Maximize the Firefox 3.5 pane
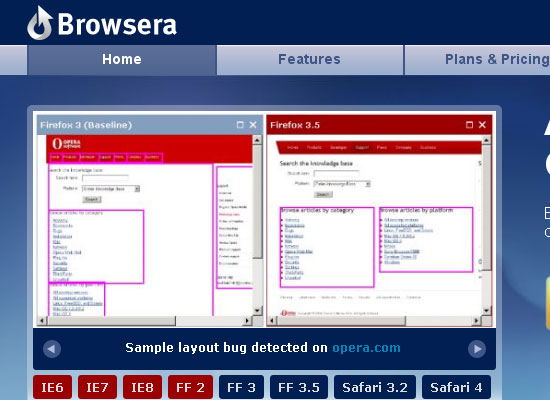The image size is (550, 400). 469,125
